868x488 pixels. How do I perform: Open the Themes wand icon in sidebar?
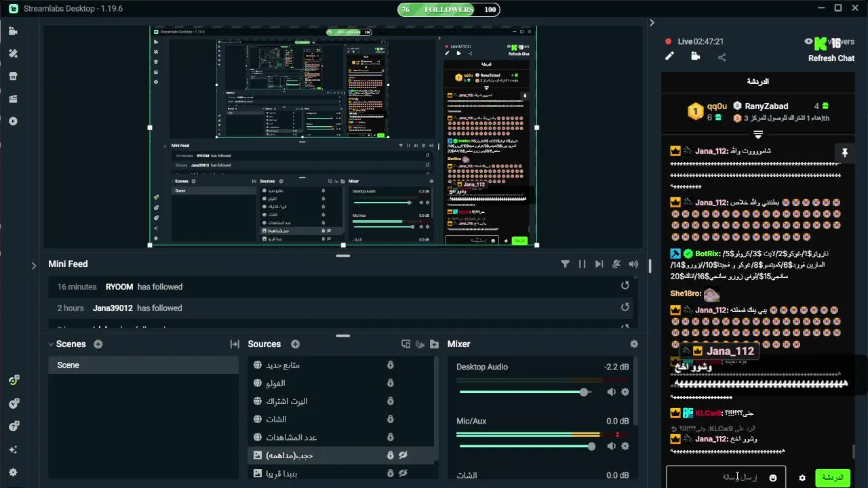coord(13,54)
